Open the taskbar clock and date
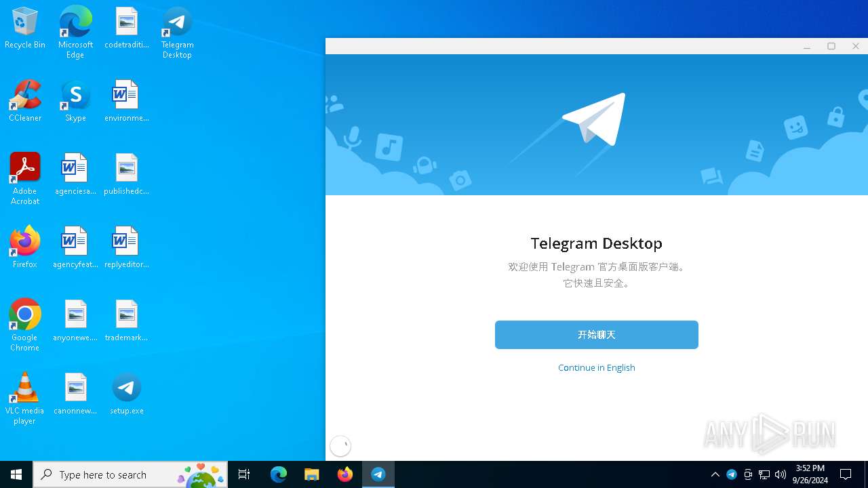The width and height of the screenshot is (868, 488). (x=810, y=474)
